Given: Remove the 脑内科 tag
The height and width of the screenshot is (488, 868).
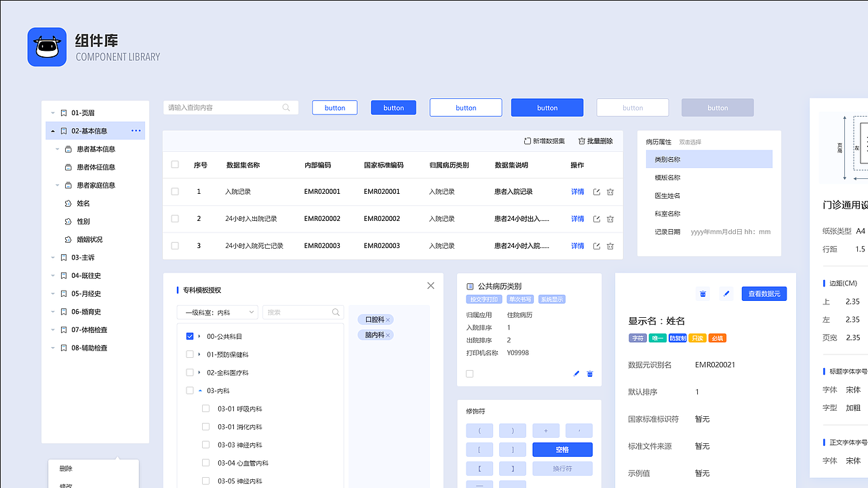Looking at the screenshot, I should pyautogui.click(x=388, y=335).
